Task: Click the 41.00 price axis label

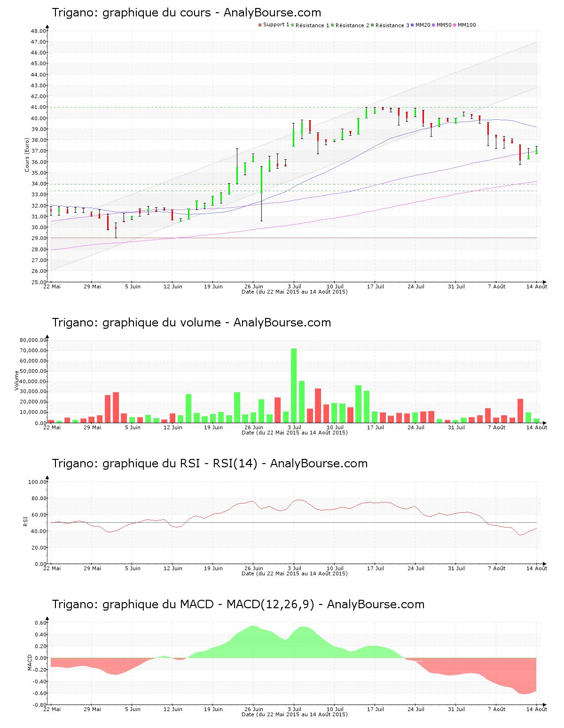Action: pos(39,107)
